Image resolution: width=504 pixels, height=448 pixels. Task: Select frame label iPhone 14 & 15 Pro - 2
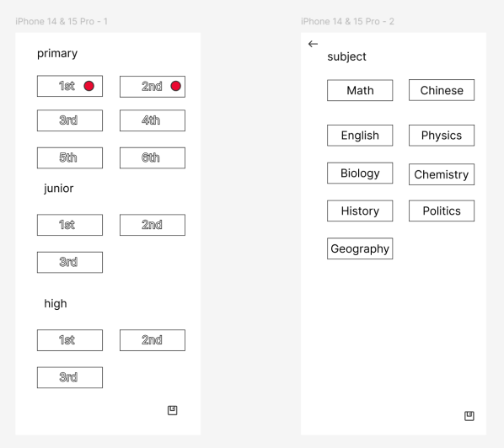(x=347, y=22)
